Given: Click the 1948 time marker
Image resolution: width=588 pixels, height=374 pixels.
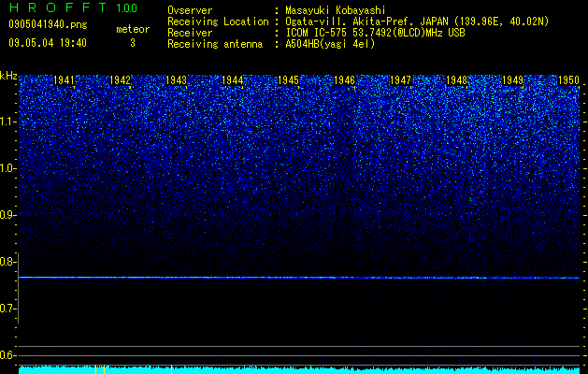Looking at the screenshot, I should point(457,80).
